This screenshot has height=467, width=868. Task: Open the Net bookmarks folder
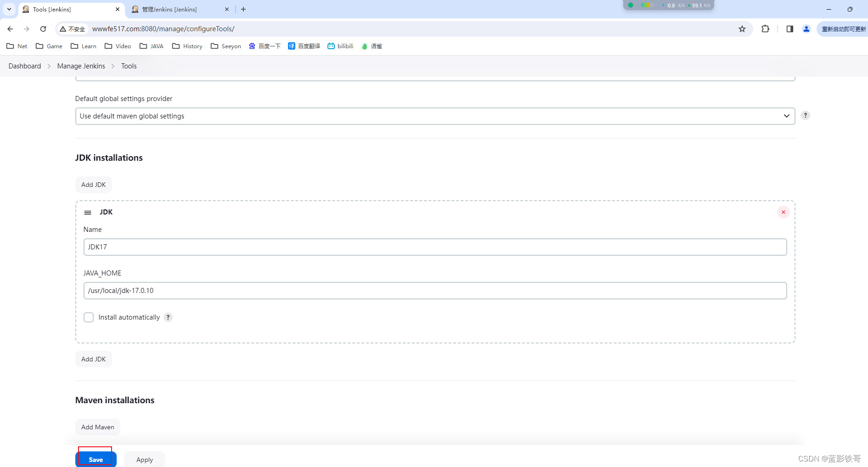pos(17,46)
